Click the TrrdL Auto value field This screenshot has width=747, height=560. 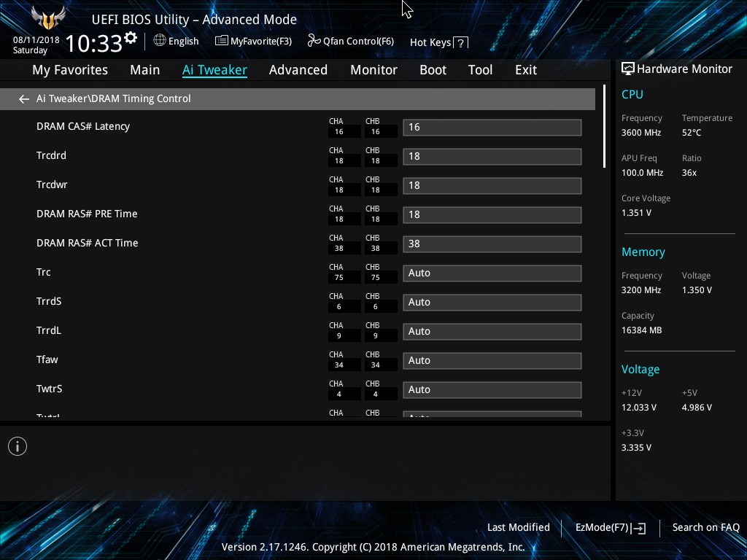pyautogui.click(x=492, y=332)
